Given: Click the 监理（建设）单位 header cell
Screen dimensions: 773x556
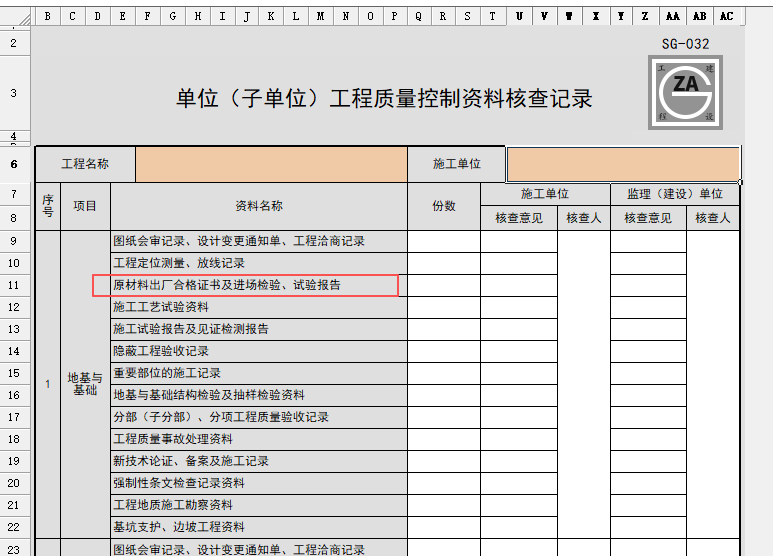Looking at the screenshot, I should pyautogui.click(x=674, y=194).
